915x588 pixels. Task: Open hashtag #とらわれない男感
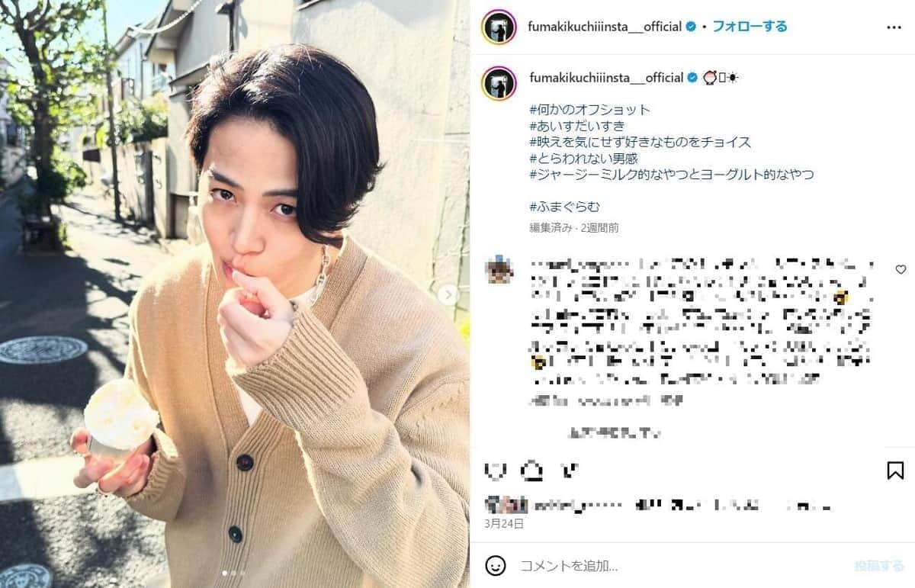[x=583, y=158]
